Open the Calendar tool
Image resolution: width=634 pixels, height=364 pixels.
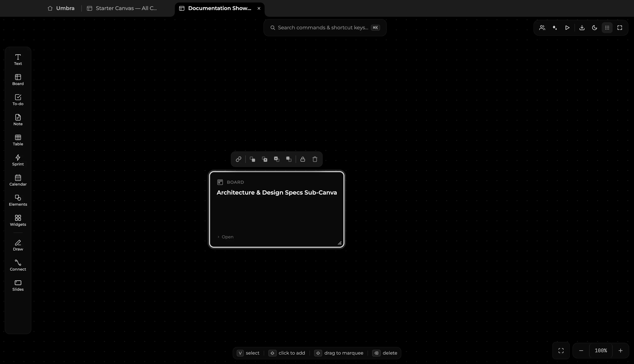coord(18,180)
